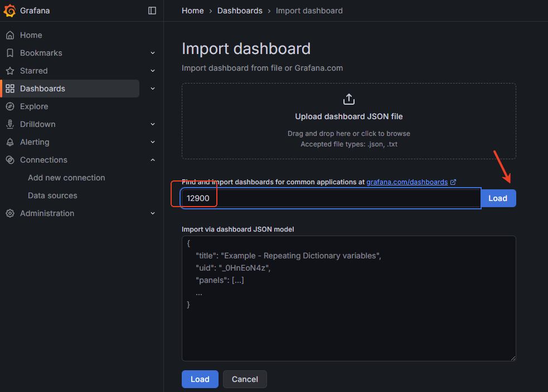
Task: Click the upload arrow icon
Action: [x=349, y=99]
